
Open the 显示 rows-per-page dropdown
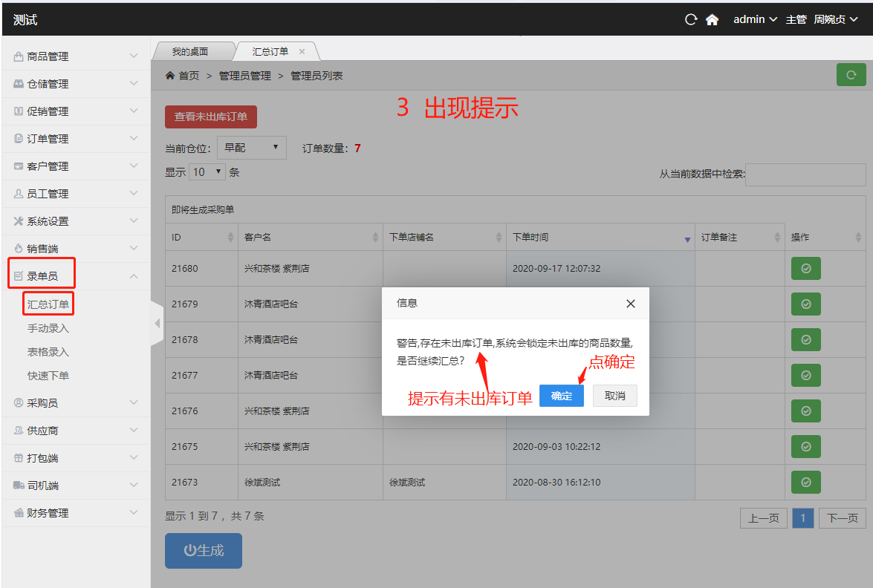[x=207, y=172]
